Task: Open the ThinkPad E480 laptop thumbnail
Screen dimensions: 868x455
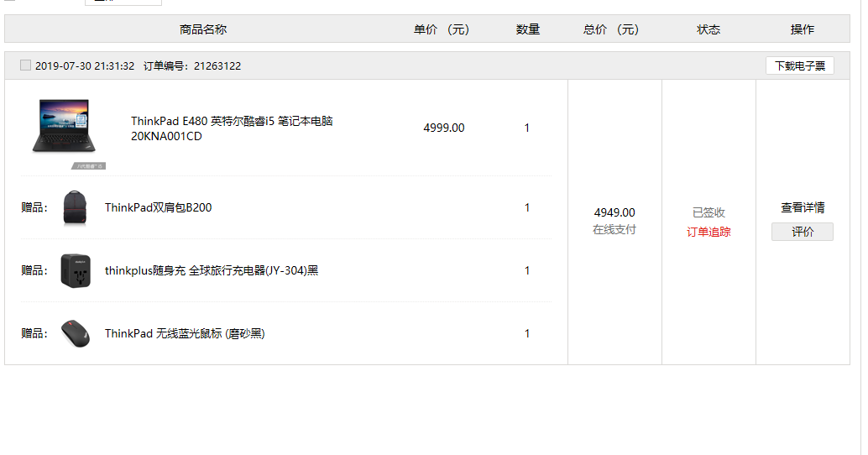Action: click(64, 126)
